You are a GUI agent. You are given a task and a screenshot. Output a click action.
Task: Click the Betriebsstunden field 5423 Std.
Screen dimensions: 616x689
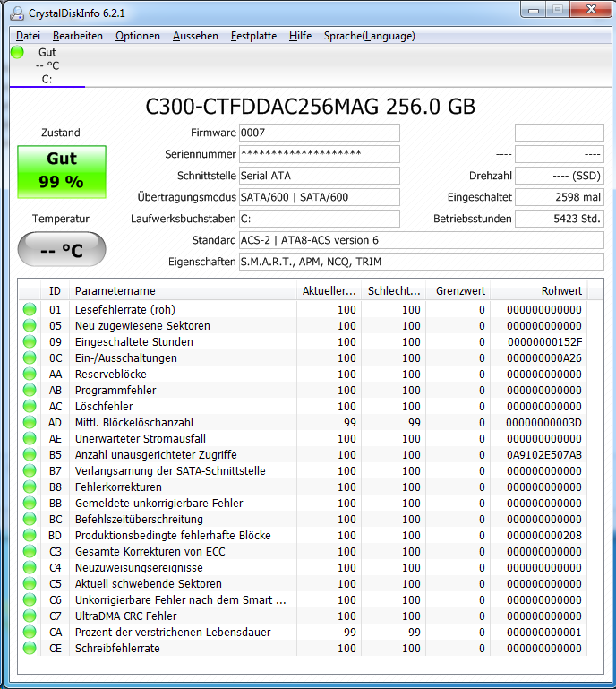(x=560, y=219)
